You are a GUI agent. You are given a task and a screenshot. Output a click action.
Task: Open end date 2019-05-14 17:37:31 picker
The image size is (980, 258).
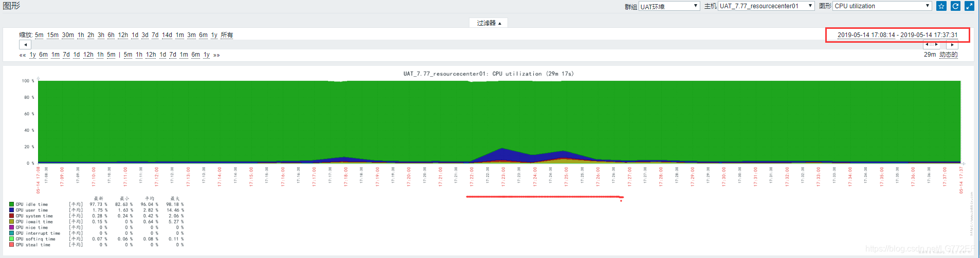click(929, 35)
